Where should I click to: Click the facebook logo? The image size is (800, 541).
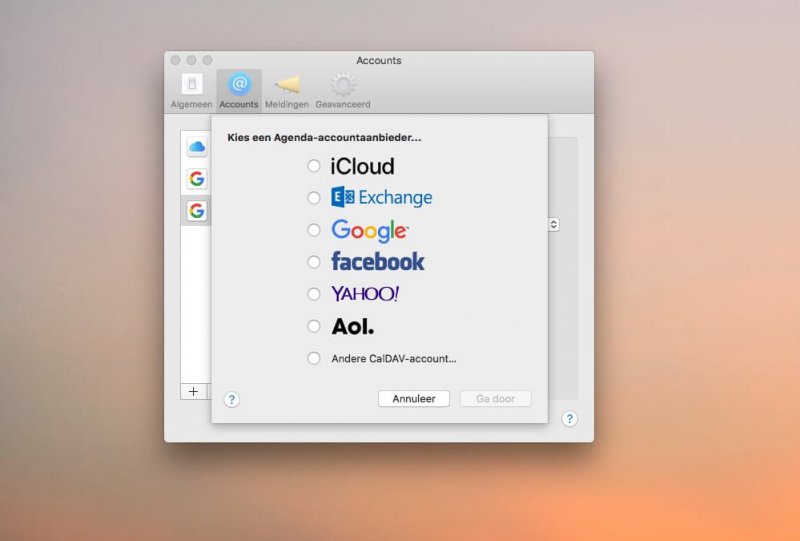(x=378, y=261)
